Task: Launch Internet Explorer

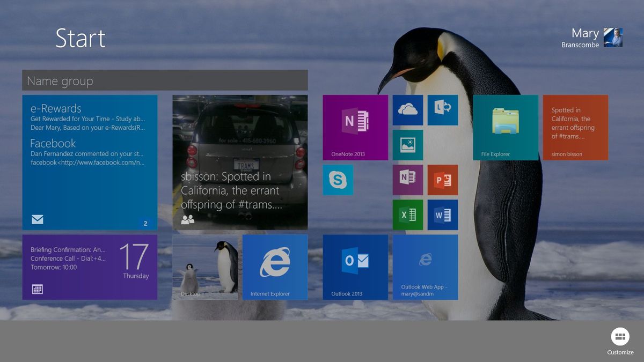Action: point(275,267)
